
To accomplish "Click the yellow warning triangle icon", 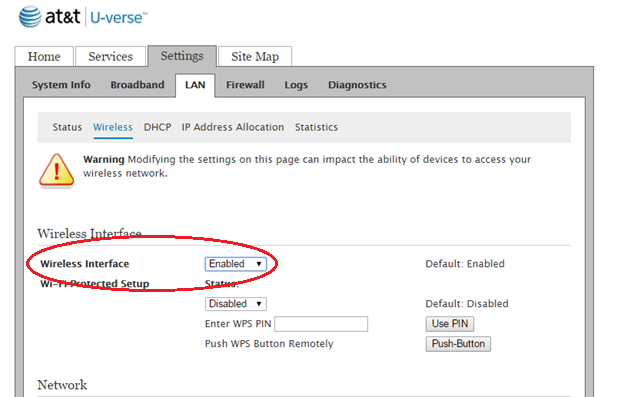I will pyautogui.click(x=57, y=170).
